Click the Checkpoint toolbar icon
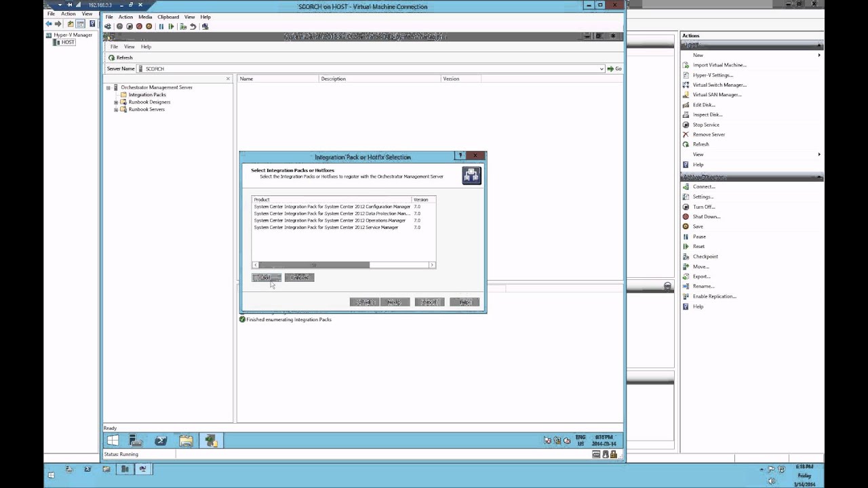This screenshot has width=868, height=488. pos(183,26)
